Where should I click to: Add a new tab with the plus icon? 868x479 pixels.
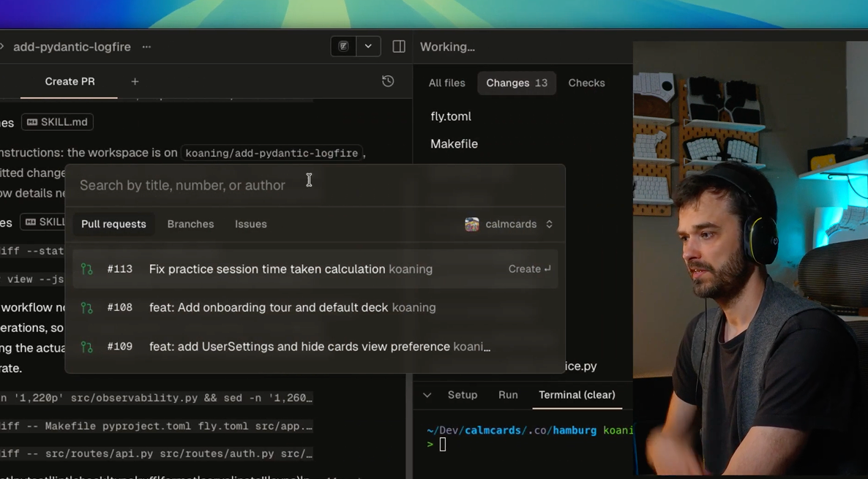[x=135, y=82]
